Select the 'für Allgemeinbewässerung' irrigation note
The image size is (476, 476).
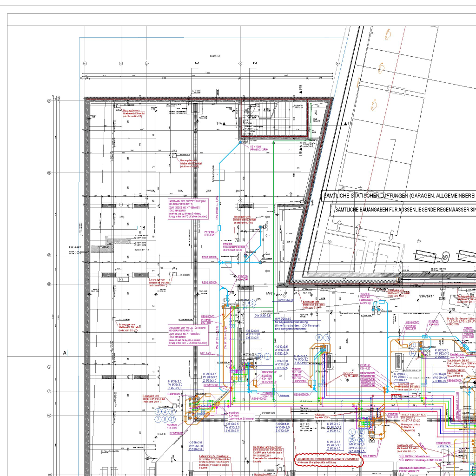297,325
